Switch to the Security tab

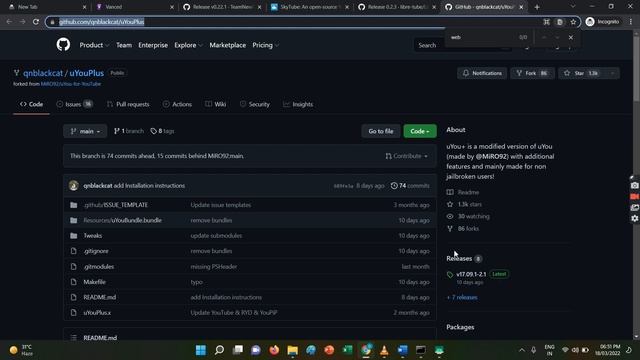click(x=255, y=104)
